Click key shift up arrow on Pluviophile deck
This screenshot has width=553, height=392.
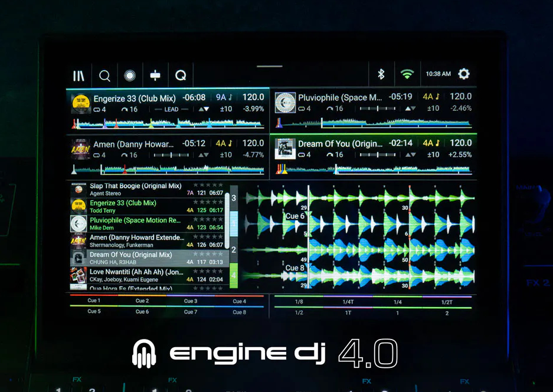407,107
